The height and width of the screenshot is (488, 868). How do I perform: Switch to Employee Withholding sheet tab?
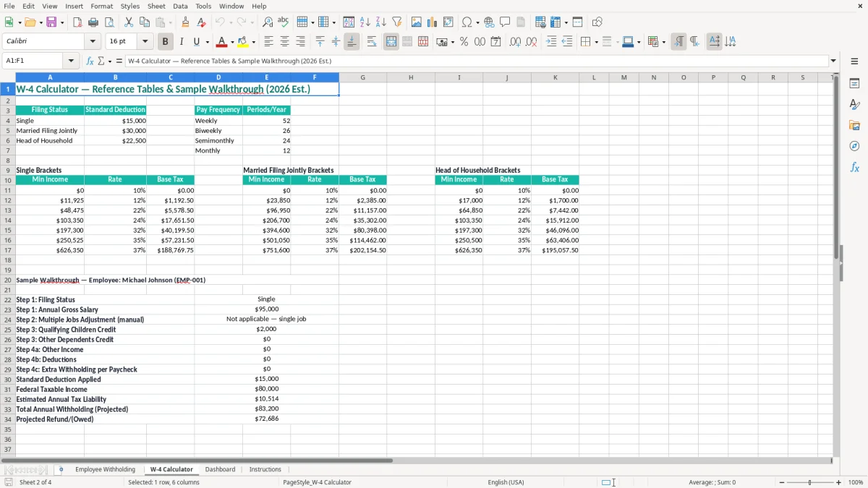pyautogui.click(x=105, y=469)
